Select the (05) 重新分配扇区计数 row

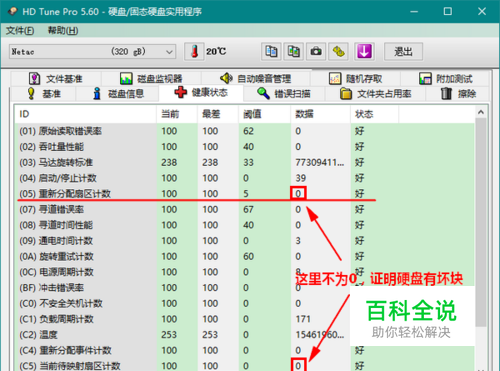pyautogui.click(x=245, y=194)
